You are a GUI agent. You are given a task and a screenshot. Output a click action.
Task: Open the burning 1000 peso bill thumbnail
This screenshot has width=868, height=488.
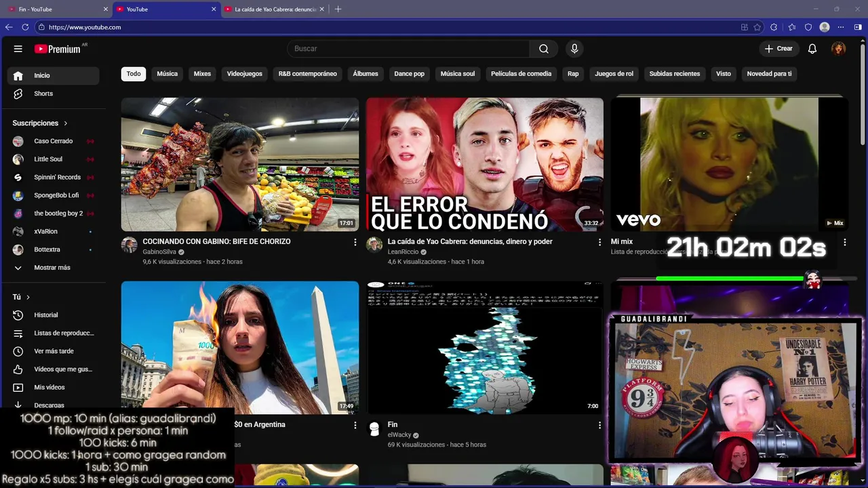tap(240, 348)
